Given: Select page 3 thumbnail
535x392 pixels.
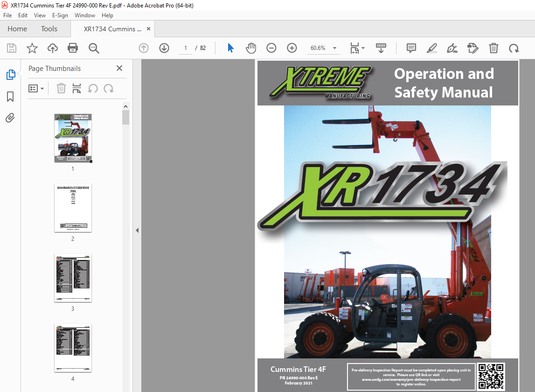Looking at the screenshot, I should click(x=73, y=278).
